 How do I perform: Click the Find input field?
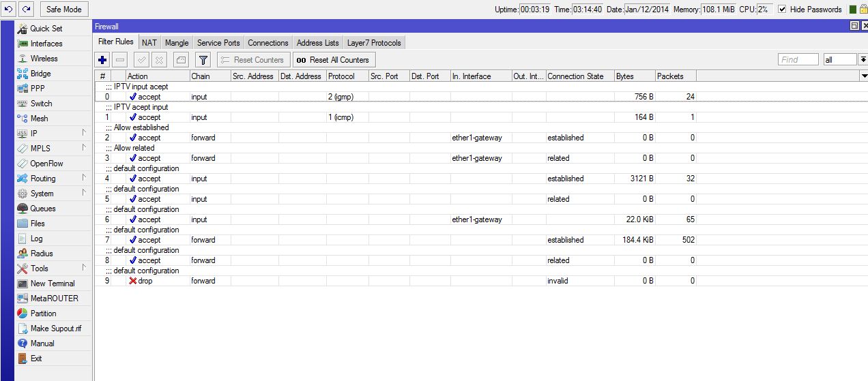[798, 60]
